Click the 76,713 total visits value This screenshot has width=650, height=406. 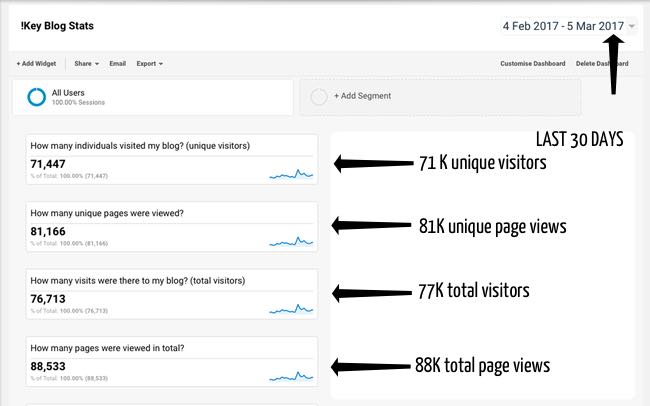tap(48, 299)
